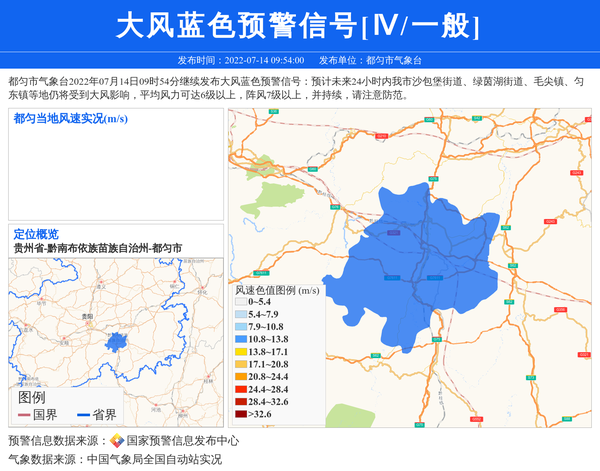Viewport: 600px width, 471px height.
Task: Click the 中国气象局全国自动站实况 source text
Action: (x=154, y=460)
